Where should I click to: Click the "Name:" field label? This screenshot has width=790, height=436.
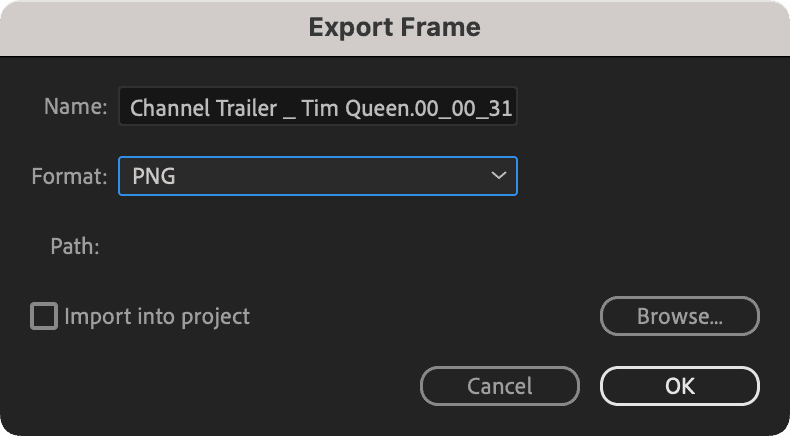pyautogui.click(x=75, y=107)
